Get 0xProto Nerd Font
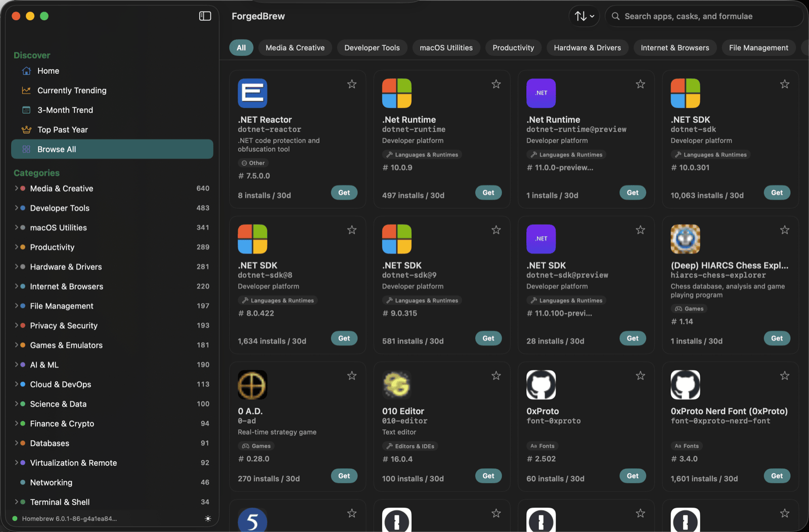Viewport: 809px width, 532px height. [777, 476]
